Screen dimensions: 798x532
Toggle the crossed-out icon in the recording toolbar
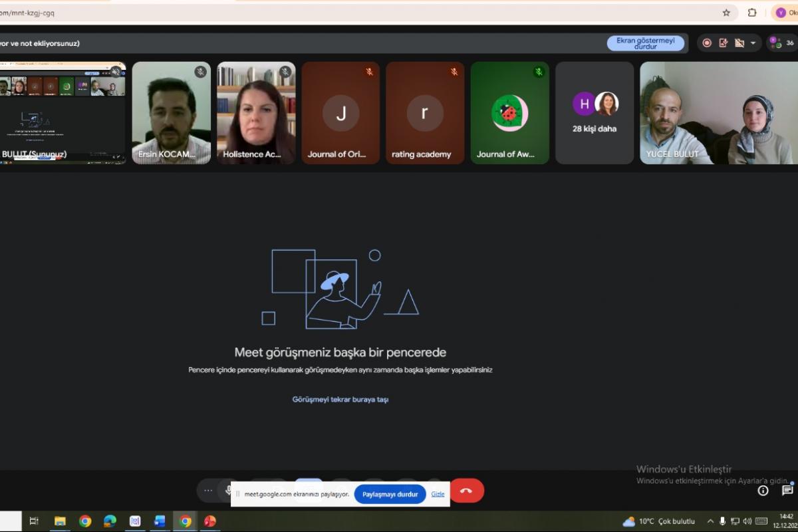pyautogui.click(x=739, y=43)
